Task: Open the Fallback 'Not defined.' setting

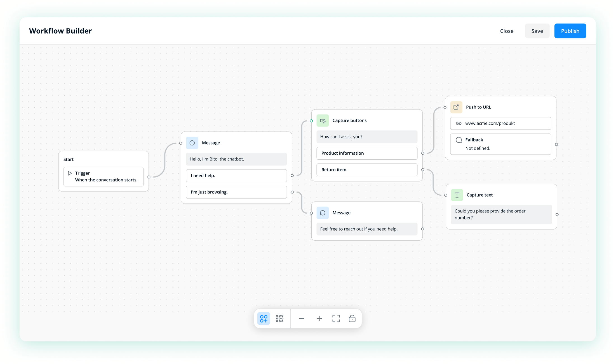Action: click(500, 144)
